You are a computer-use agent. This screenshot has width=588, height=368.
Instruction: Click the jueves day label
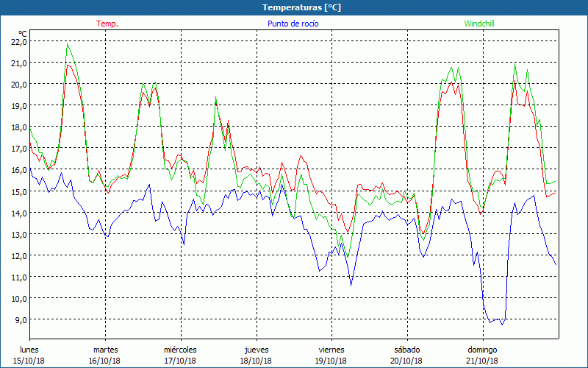257,350
